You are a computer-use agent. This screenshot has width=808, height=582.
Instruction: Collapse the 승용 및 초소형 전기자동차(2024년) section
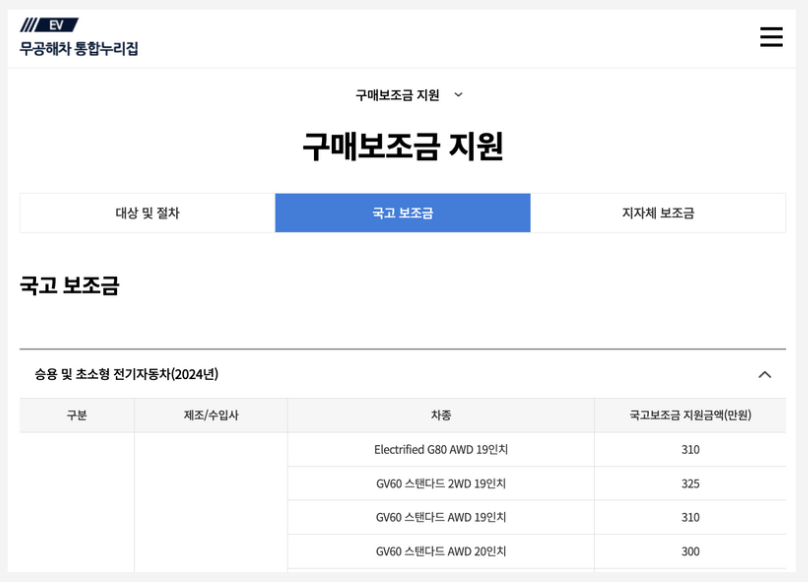pos(765,374)
